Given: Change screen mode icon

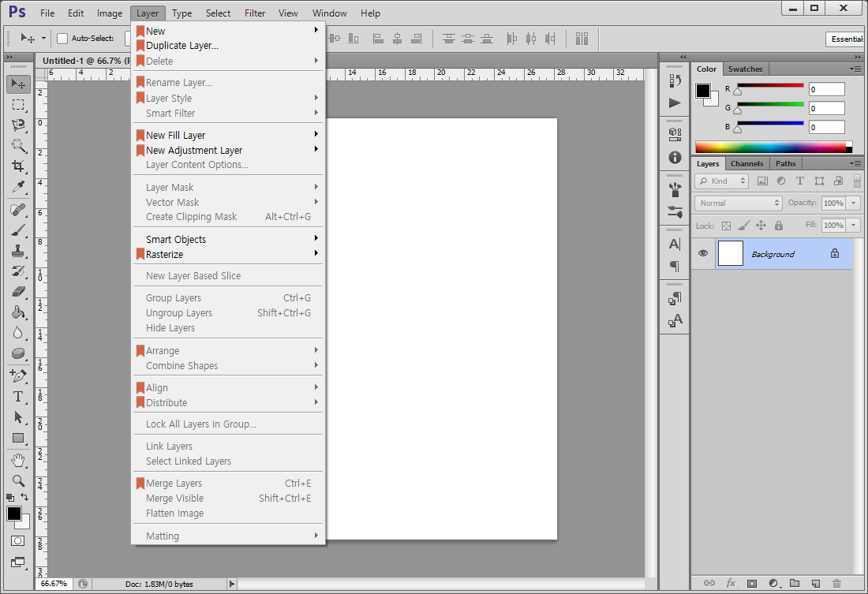Looking at the screenshot, I should 17,562.
